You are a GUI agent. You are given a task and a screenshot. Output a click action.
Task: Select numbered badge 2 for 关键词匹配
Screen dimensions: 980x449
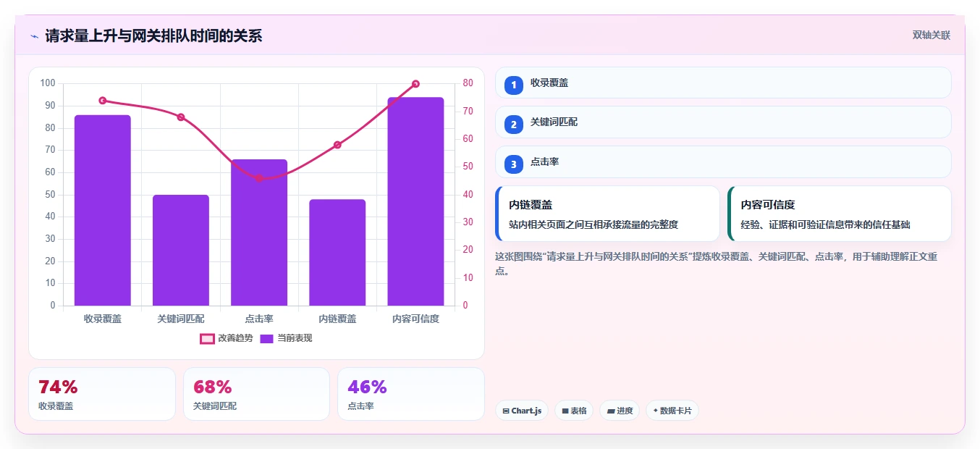point(513,125)
